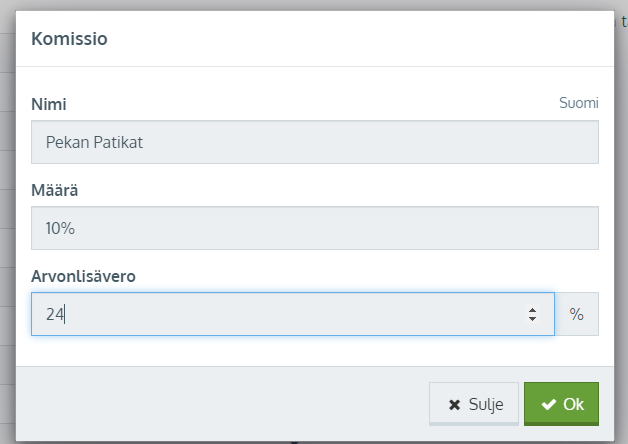Click the Komissio dialog title

[69, 39]
